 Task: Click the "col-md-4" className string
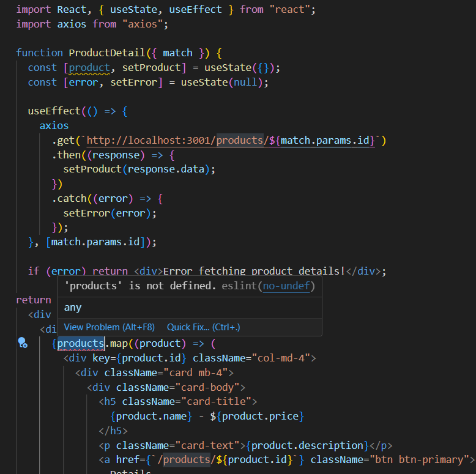click(x=281, y=358)
